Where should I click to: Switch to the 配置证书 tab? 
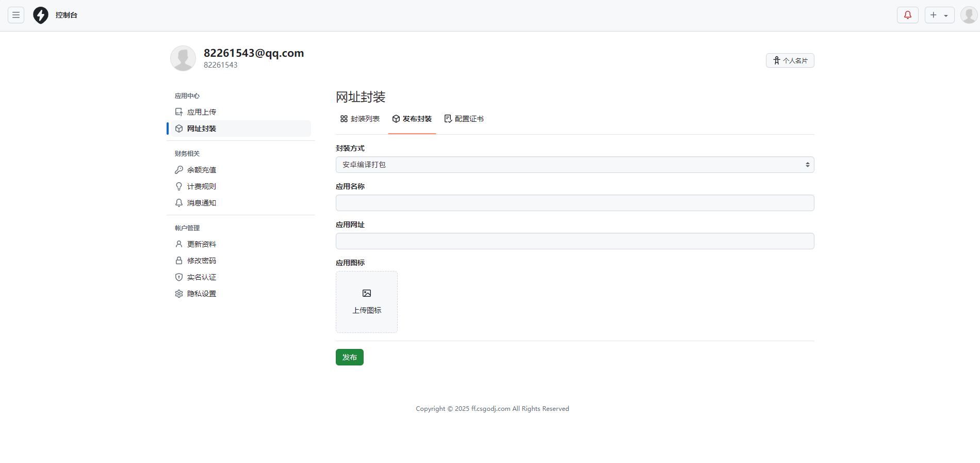(464, 119)
